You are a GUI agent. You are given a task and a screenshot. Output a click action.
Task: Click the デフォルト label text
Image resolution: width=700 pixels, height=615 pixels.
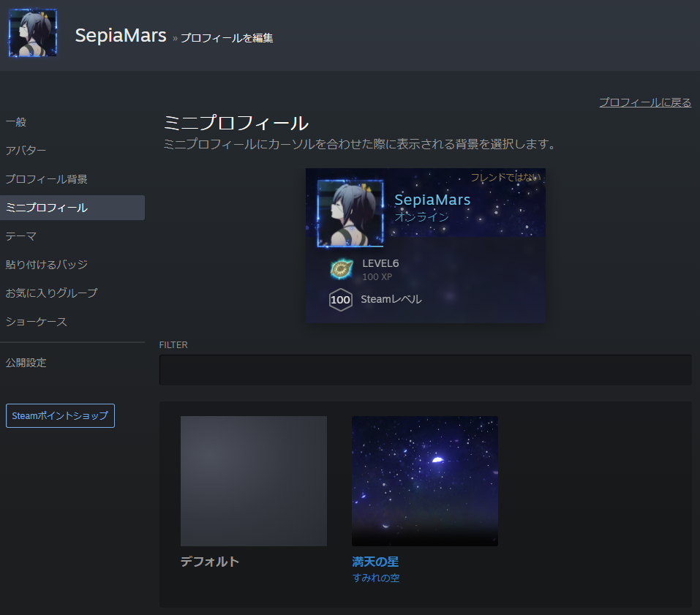tap(210, 562)
